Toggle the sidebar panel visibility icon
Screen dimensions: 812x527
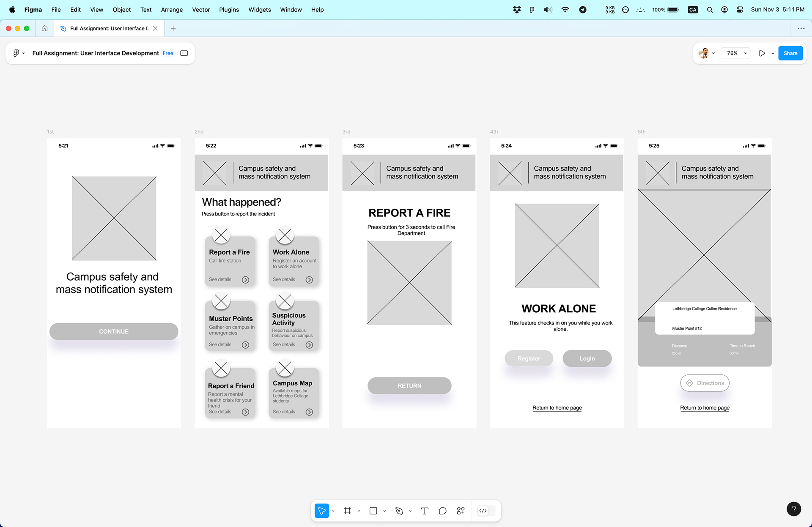click(x=184, y=53)
